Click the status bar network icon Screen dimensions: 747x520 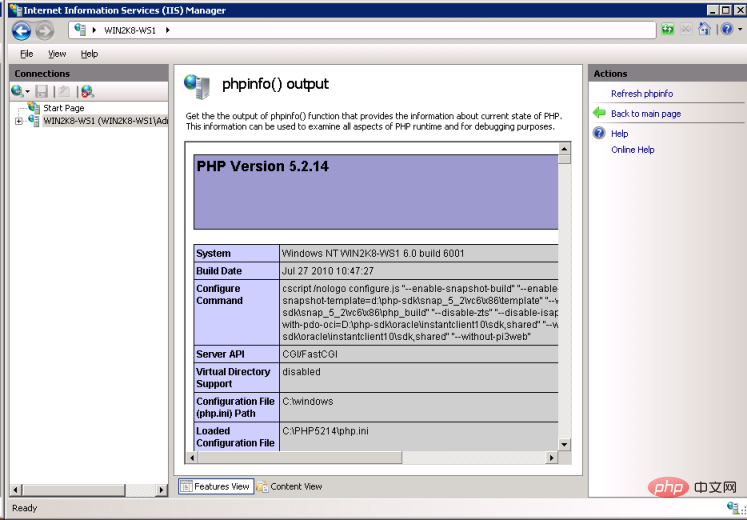pyautogui.click(x=734, y=508)
